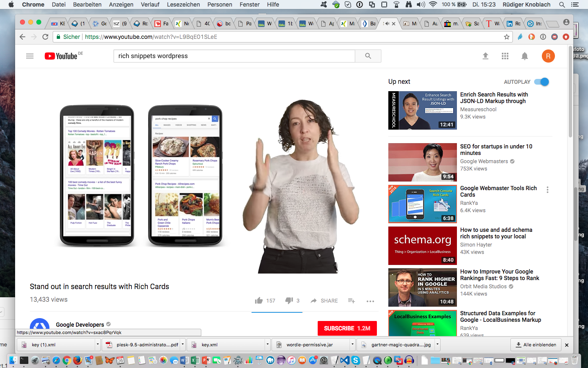Image resolution: width=588 pixels, height=368 pixels.
Task: Open new browser tab
Action: [x=552, y=24]
